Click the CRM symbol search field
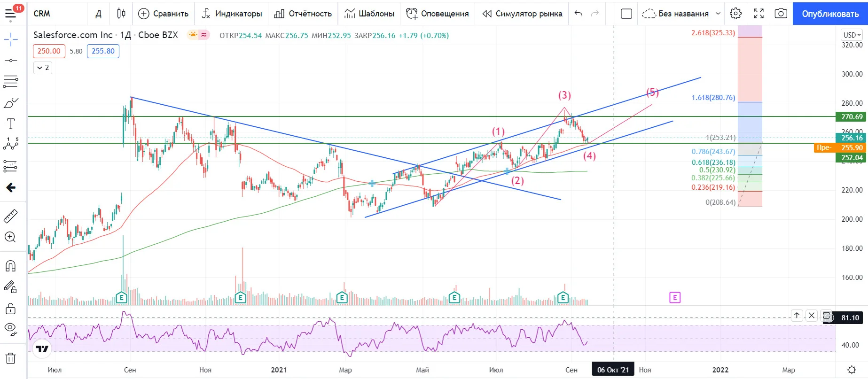 [57, 14]
